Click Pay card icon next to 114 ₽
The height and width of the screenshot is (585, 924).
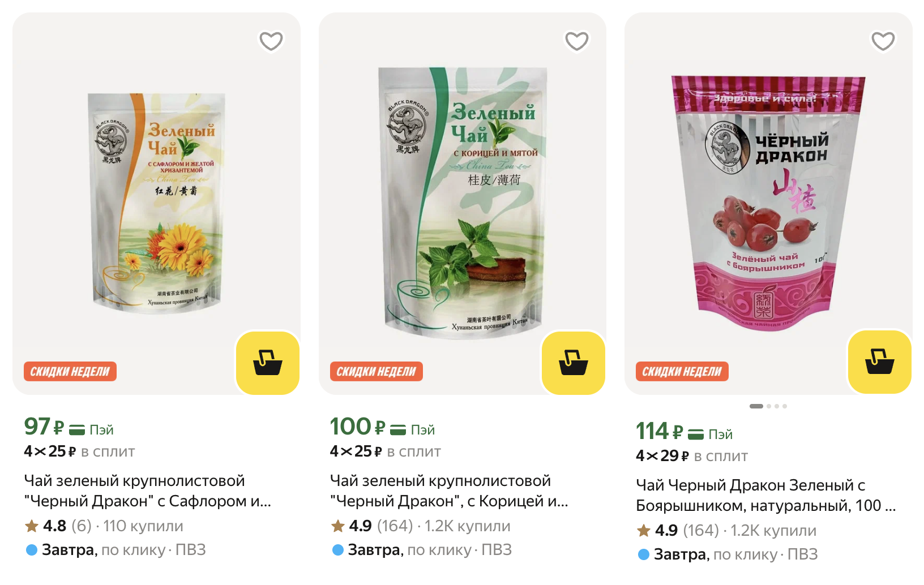pyautogui.click(x=696, y=435)
